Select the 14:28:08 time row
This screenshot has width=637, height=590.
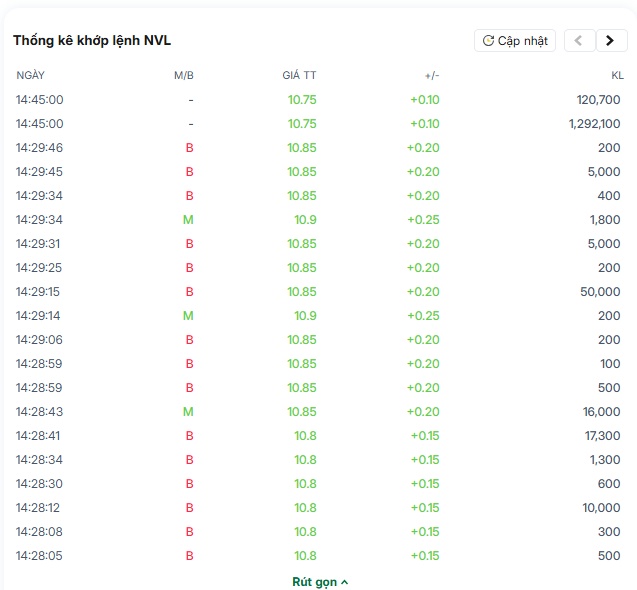pos(318,531)
